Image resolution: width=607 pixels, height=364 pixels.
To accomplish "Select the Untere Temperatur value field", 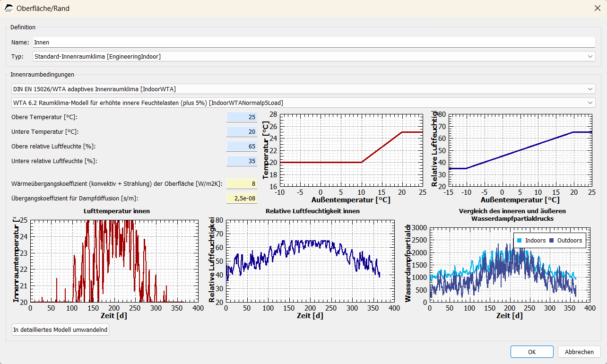I will point(242,131).
